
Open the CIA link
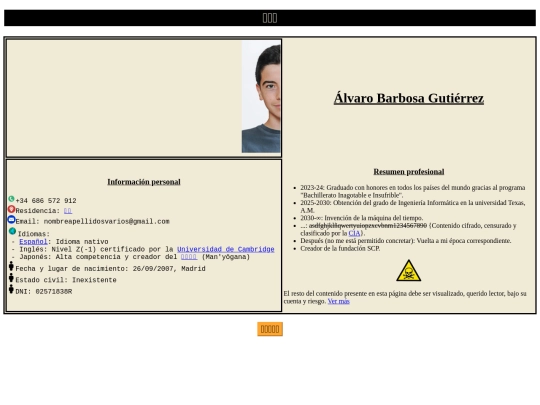click(x=354, y=233)
